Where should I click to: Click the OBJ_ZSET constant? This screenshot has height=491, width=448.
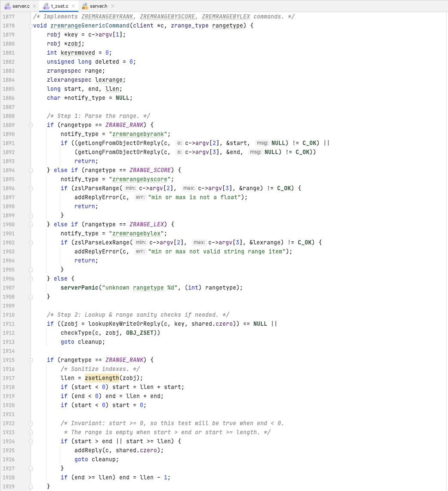coord(139,333)
